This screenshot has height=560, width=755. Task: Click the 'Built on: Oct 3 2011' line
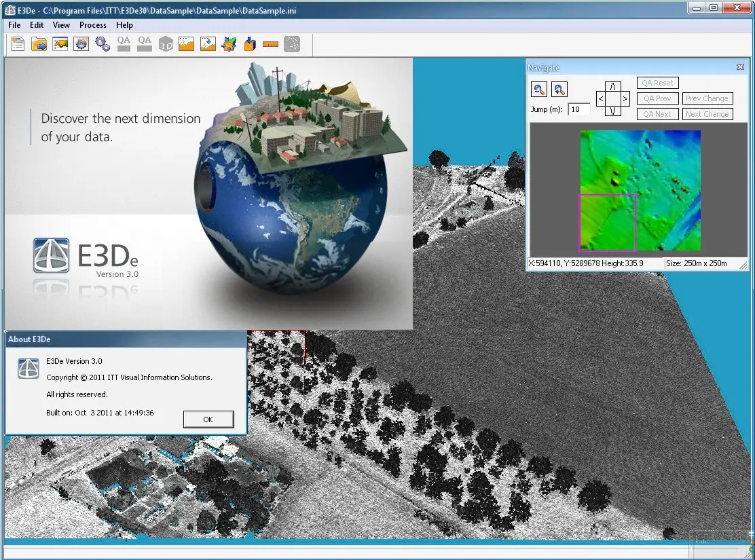click(100, 413)
